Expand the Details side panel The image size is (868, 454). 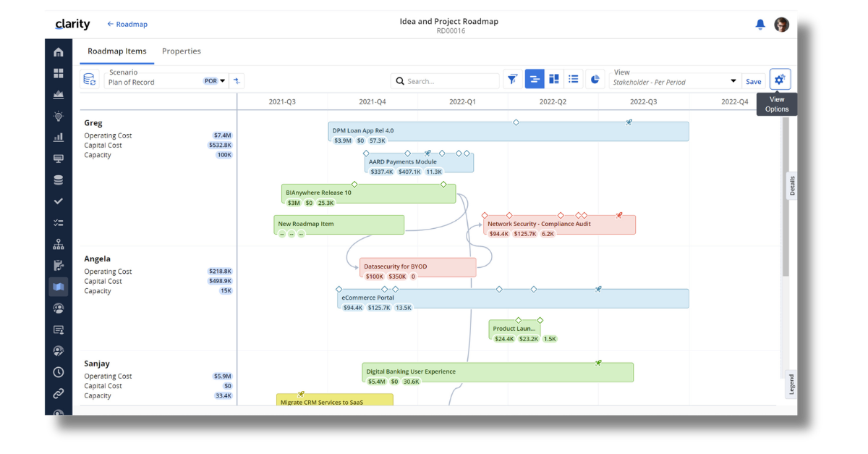click(792, 186)
